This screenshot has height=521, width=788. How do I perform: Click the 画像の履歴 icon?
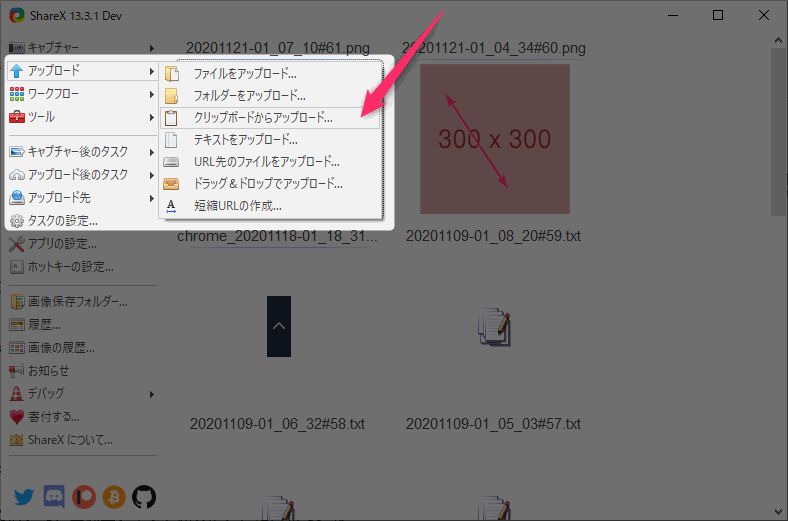coord(17,348)
